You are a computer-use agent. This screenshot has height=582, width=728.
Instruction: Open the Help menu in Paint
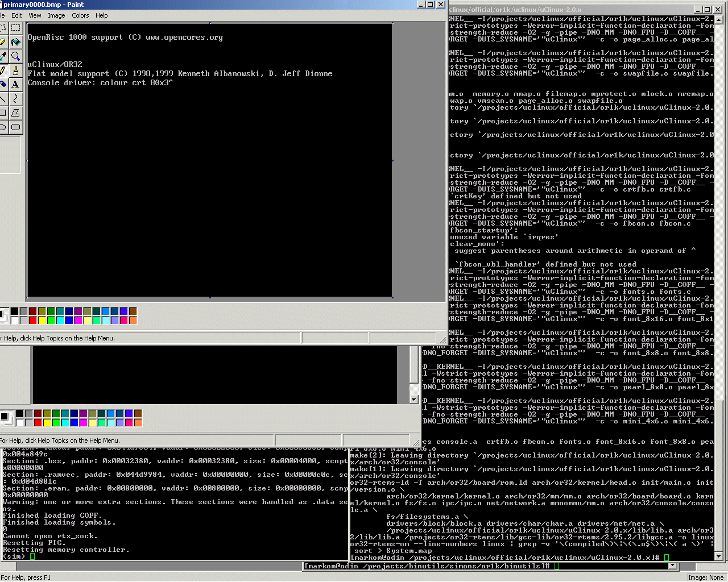tap(102, 15)
